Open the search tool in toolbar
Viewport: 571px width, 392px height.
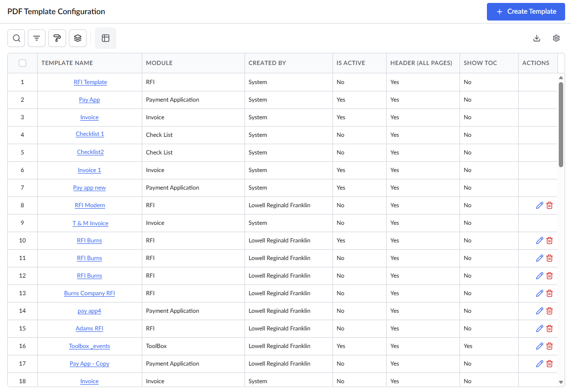[x=17, y=38]
